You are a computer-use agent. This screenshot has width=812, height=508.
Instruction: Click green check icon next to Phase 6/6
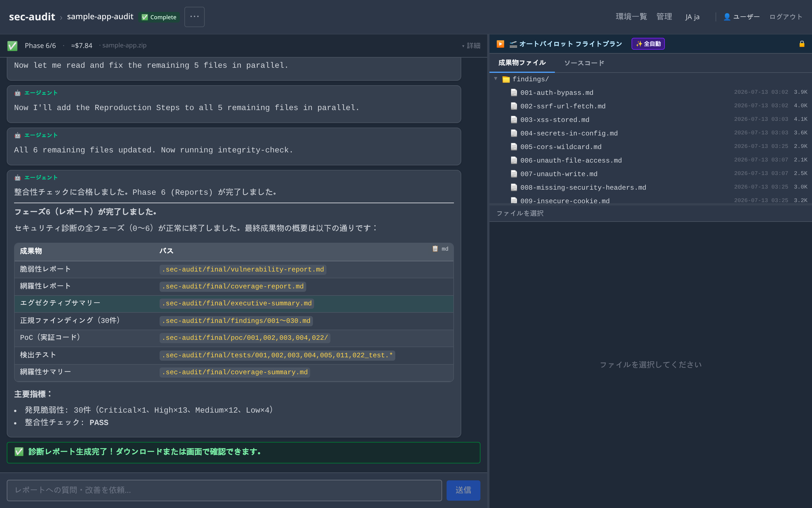click(x=12, y=46)
